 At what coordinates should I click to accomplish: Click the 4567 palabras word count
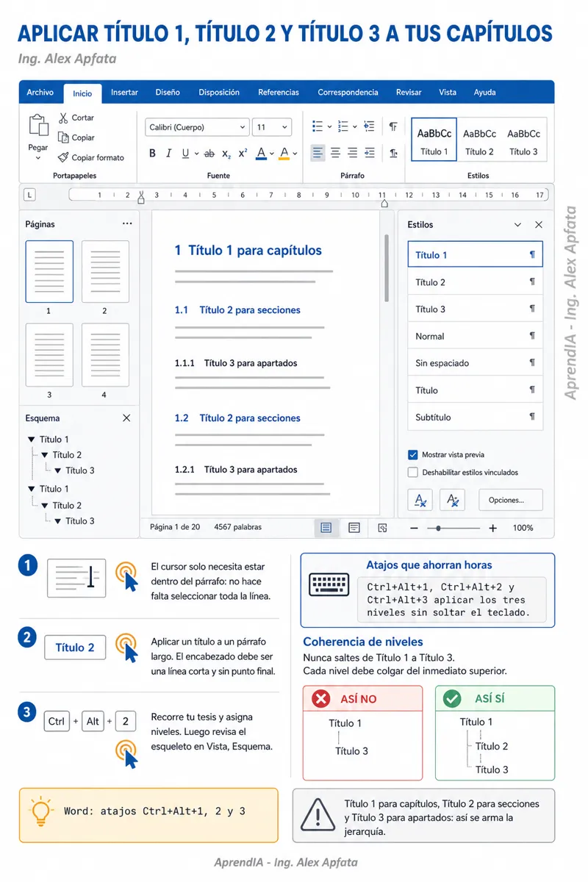tap(237, 527)
